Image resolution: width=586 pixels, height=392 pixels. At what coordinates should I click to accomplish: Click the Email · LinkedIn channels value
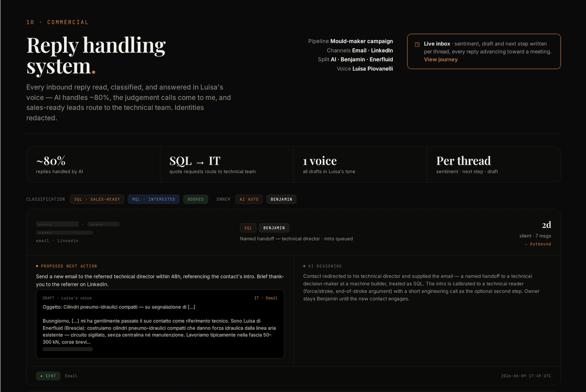(x=373, y=50)
